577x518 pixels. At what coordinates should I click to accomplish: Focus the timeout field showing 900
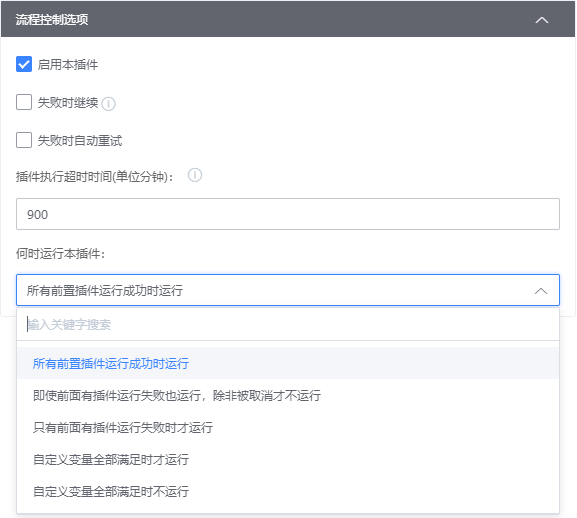pyautogui.click(x=288, y=214)
